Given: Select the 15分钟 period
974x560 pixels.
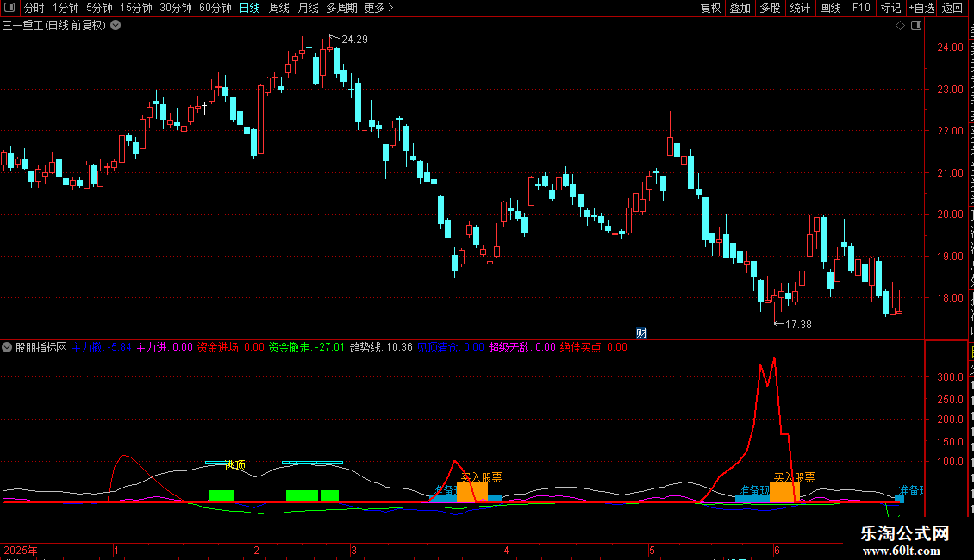Looking at the screenshot, I should click(x=136, y=8).
